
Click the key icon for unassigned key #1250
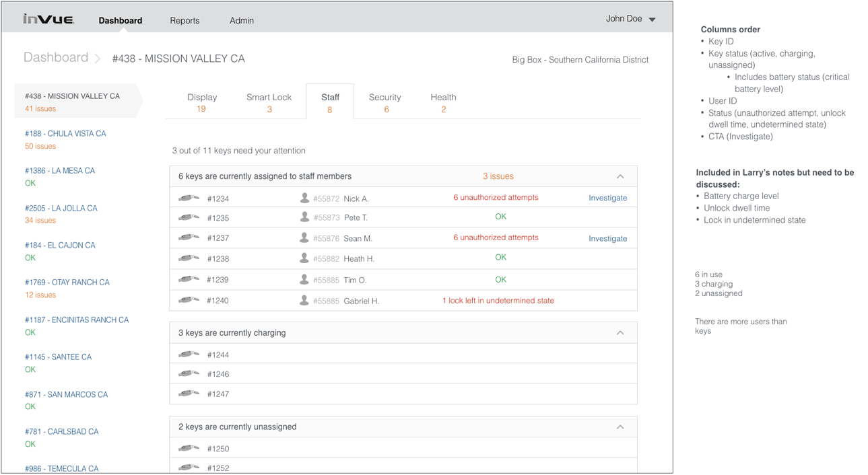click(189, 448)
